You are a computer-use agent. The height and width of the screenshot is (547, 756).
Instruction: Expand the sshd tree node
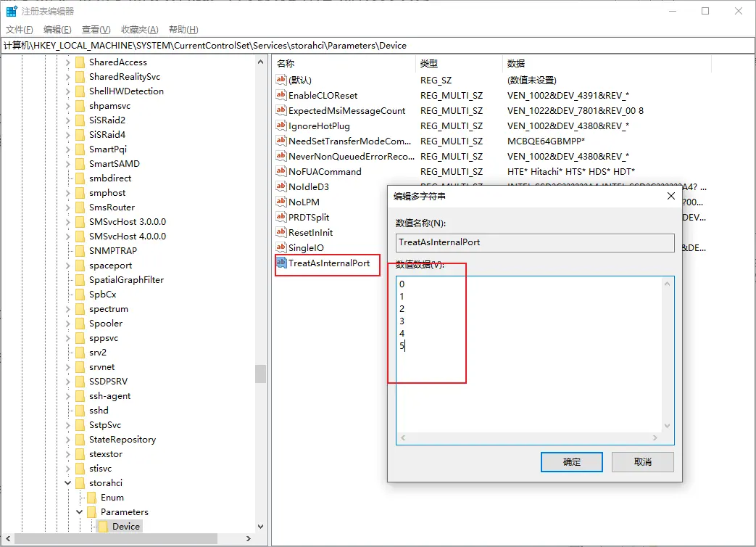coord(68,410)
